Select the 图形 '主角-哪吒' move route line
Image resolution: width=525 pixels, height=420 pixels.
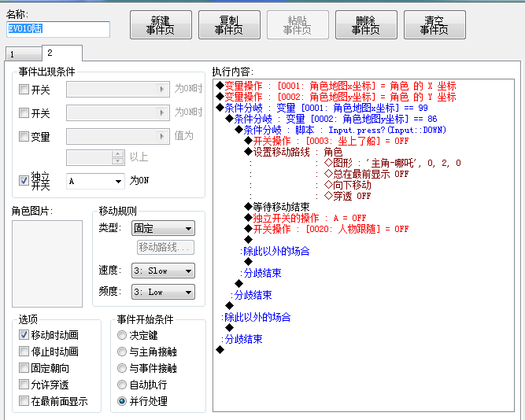click(x=393, y=163)
